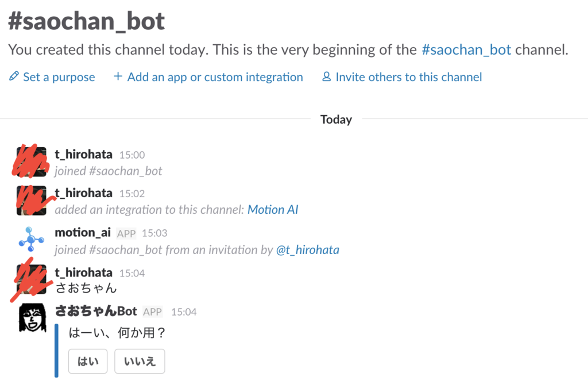Open the Set a purpose link
This screenshot has height=392, width=588.
tap(59, 77)
